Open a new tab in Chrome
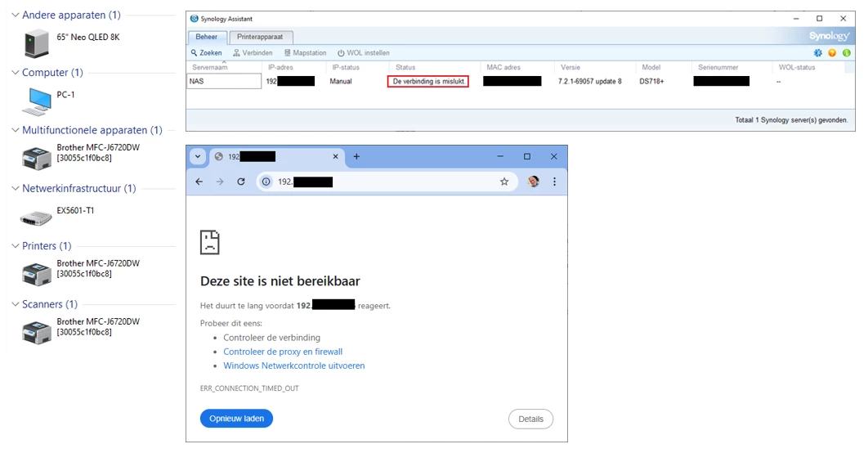 pyautogui.click(x=356, y=157)
